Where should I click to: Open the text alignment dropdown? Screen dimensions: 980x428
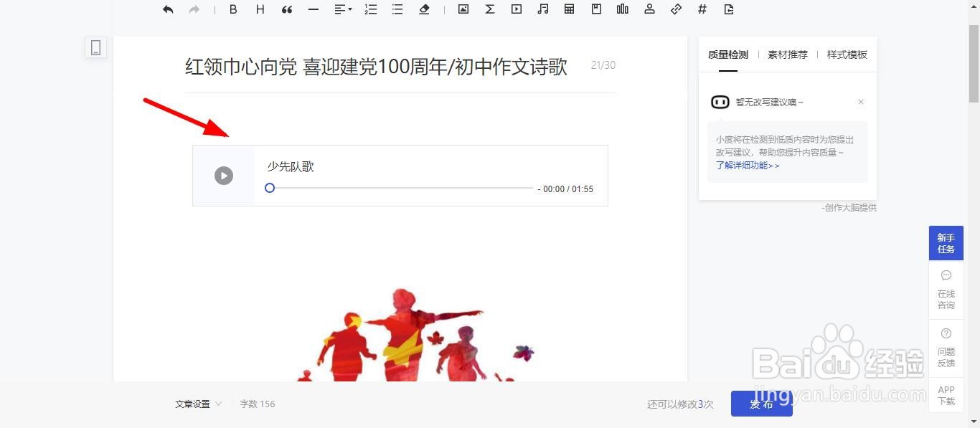click(342, 9)
